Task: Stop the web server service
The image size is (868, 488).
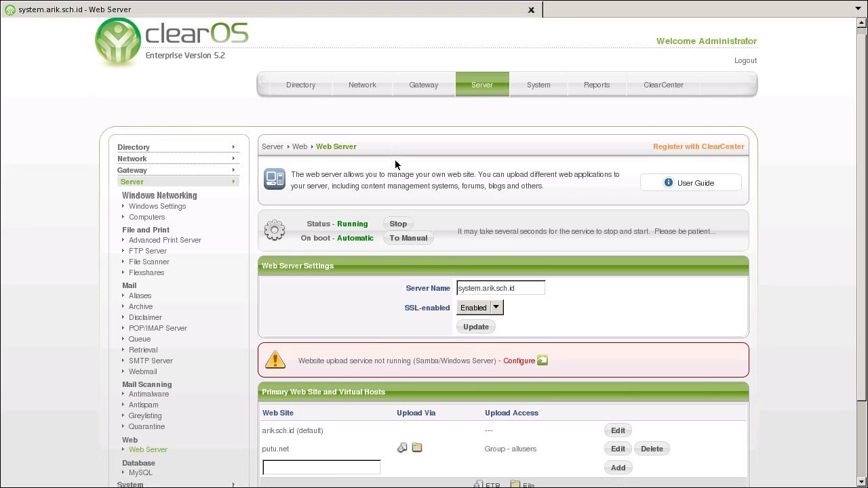Action: pyautogui.click(x=398, y=224)
